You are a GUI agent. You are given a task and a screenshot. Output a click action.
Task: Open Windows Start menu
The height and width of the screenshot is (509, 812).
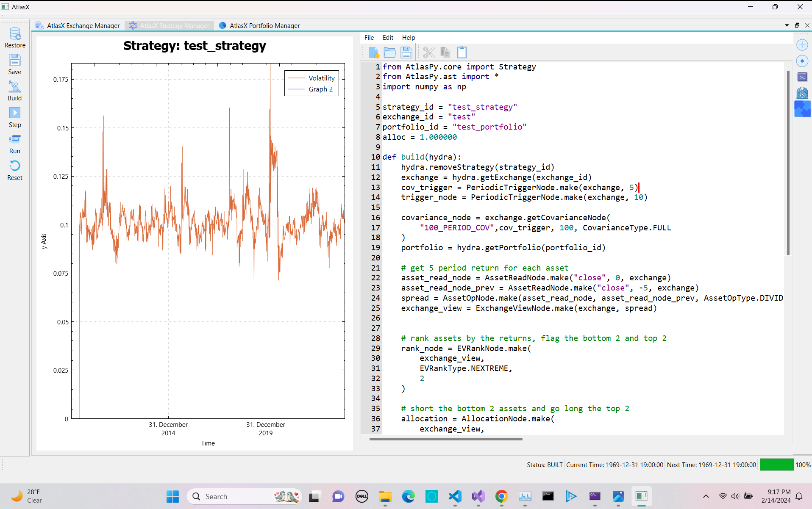click(x=173, y=496)
